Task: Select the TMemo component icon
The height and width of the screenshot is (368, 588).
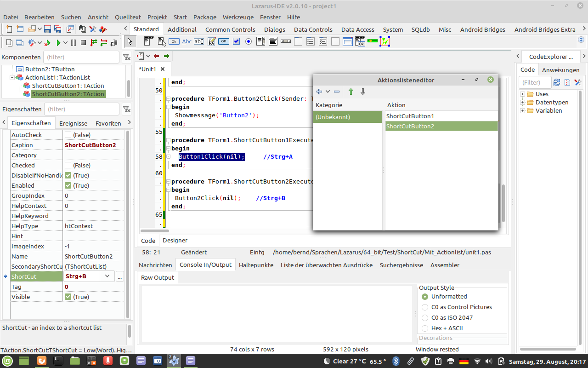Action: click(211, 41)
